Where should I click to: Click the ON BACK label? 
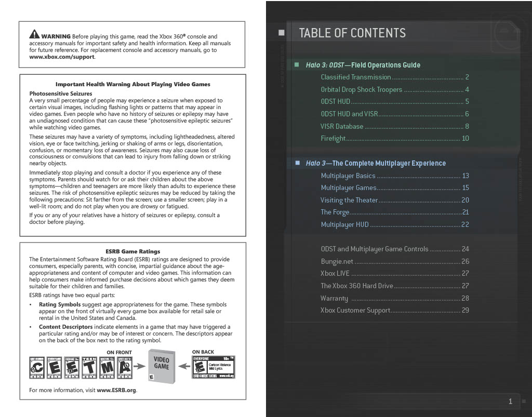pos(203,352)
